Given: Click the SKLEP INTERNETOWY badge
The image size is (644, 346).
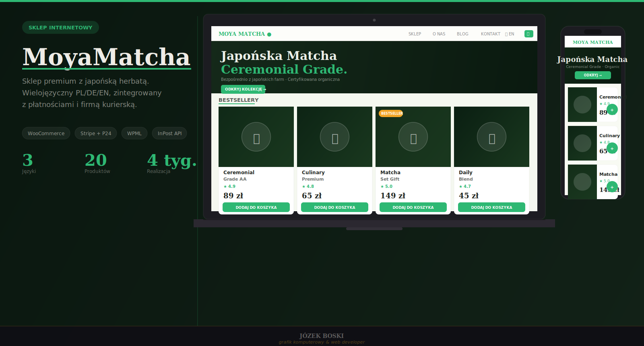Looking at the screenshot, I should 60,27.
